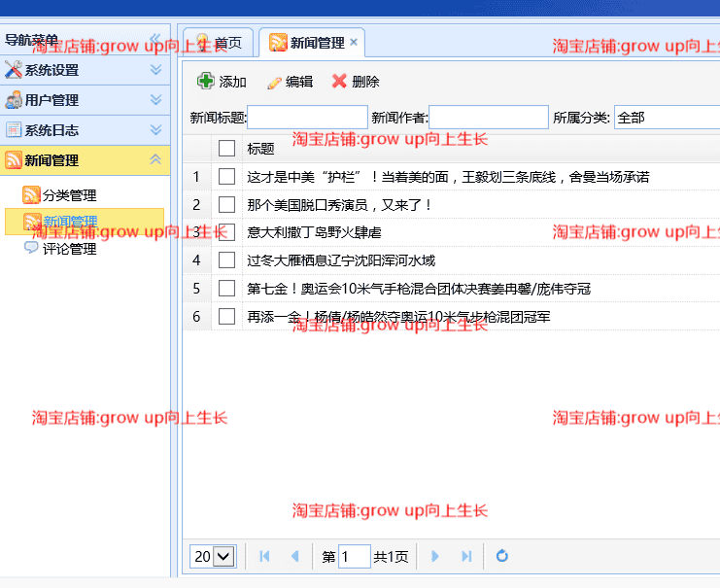Select title 意大利撒丁岛野火肆虐
This screenshot has width=720, height=588.
[x=314, y=233]
